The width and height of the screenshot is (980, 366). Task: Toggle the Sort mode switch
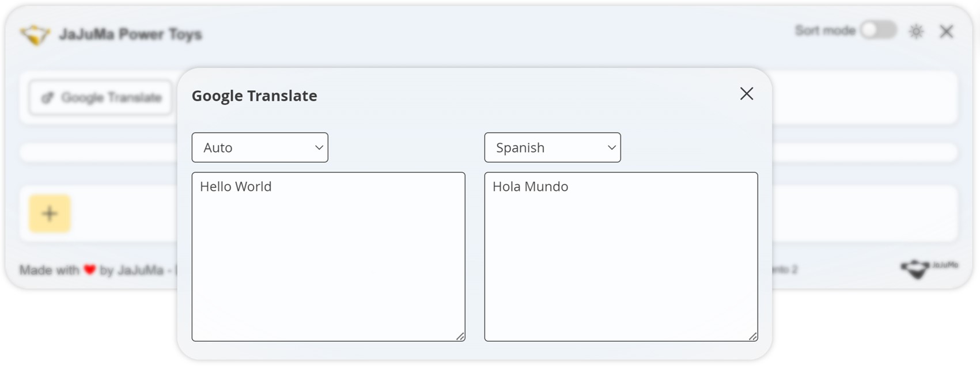tap(879, 30)
